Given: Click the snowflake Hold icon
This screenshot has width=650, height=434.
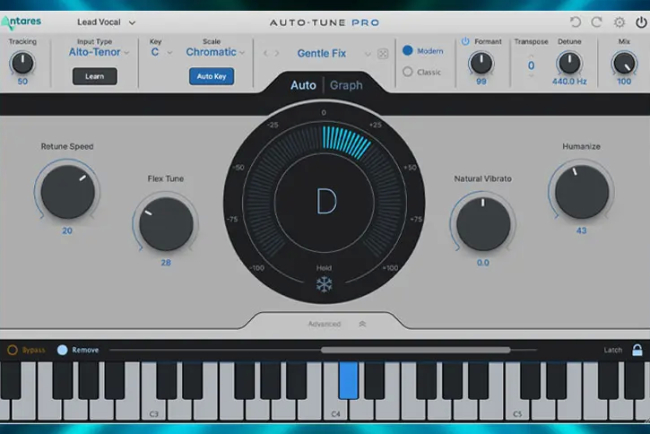Looking at the screenshot, I should (324, 284).
